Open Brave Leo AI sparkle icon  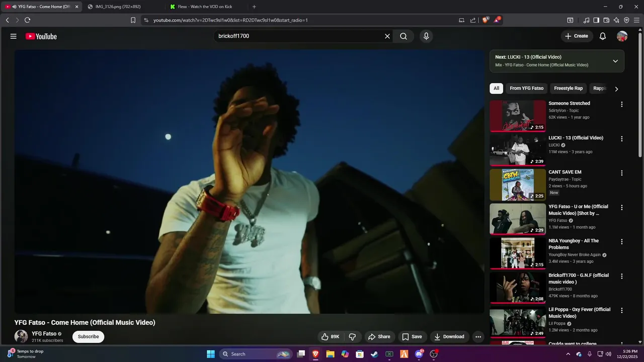(x=616, y=20)
